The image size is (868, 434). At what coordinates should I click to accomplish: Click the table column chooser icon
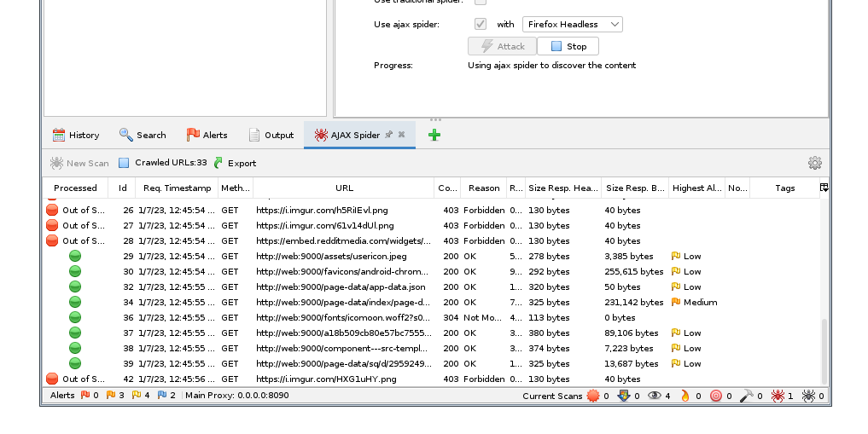(824, 188)
